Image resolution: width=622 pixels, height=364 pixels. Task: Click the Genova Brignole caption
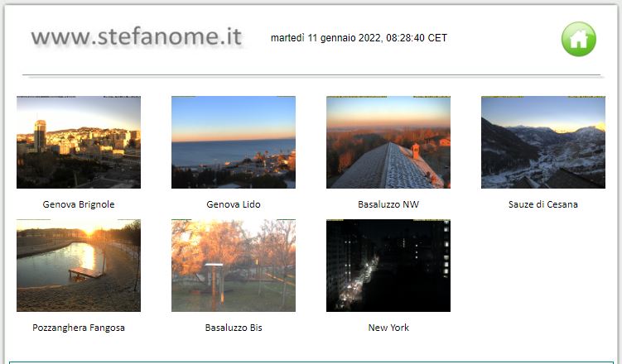[79, 204]
